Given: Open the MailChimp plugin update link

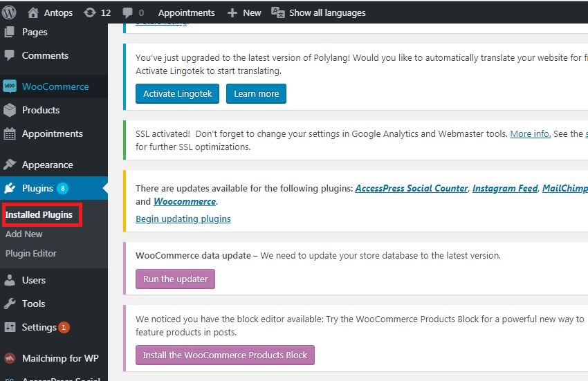Looking at the screenshot, I should coord(564,188).
